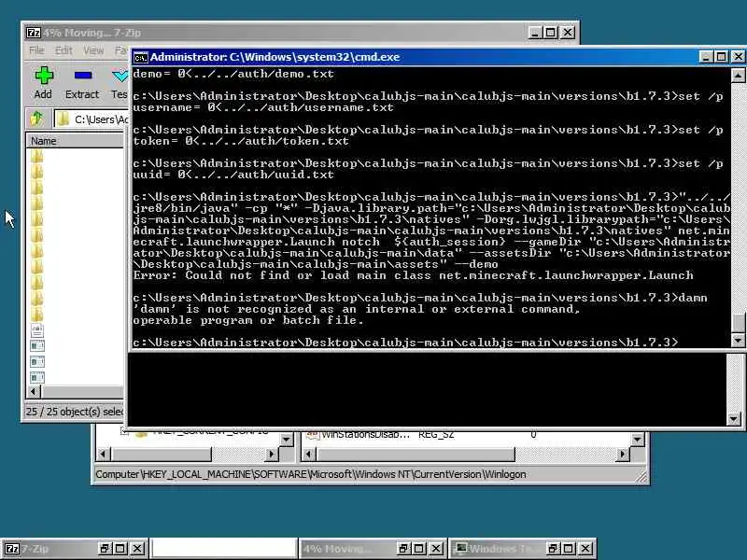The image size is (747, 560).
Task: Maximize the cmd.exe window
Action: coord(722,57)
